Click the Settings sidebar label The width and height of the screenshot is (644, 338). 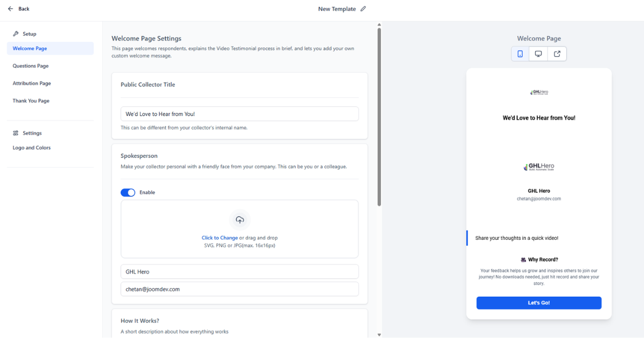point(32,133)
